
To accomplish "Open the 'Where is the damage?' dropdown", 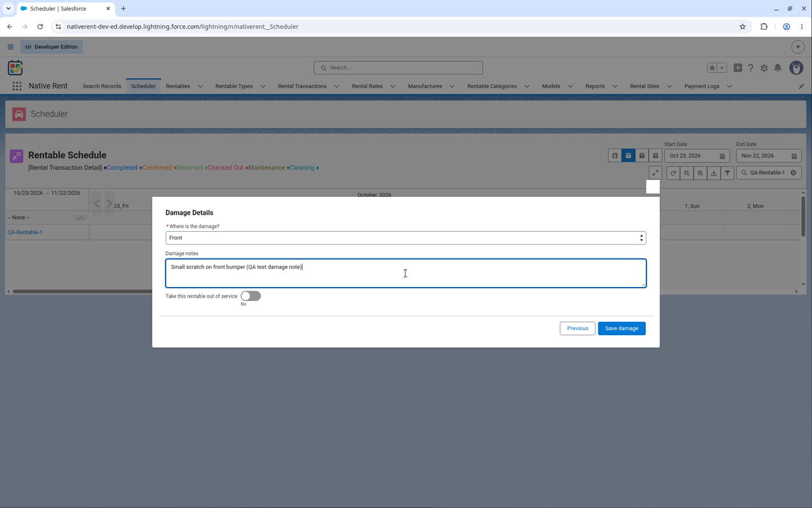I will [x=405, y=237].
